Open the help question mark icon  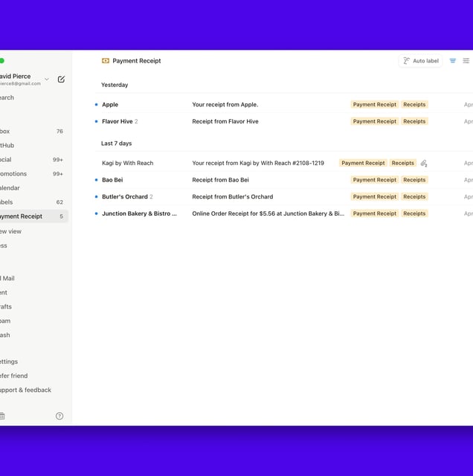59,416
